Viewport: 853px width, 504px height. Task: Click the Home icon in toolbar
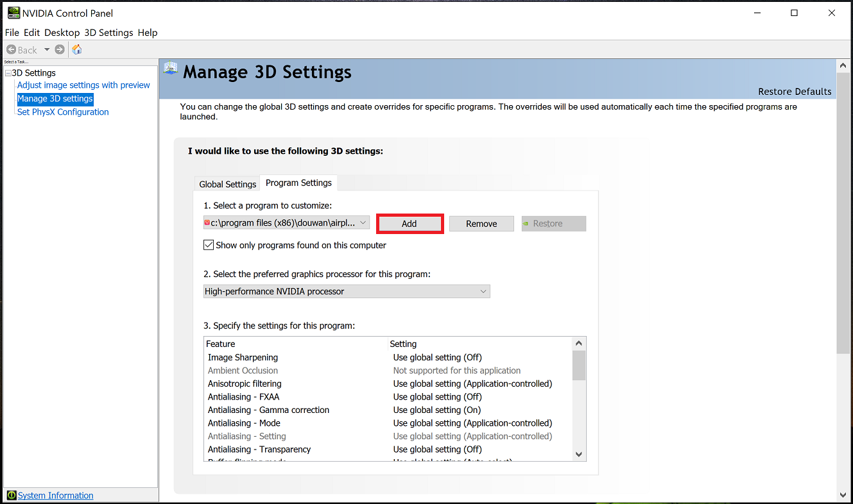pyautogui.click(x=77, y=49)
